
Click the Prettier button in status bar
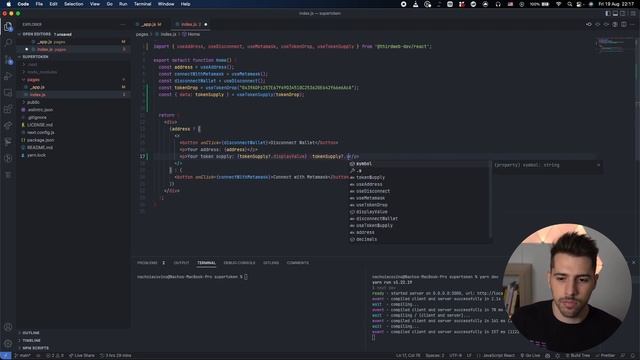click(x=605, y=356)
